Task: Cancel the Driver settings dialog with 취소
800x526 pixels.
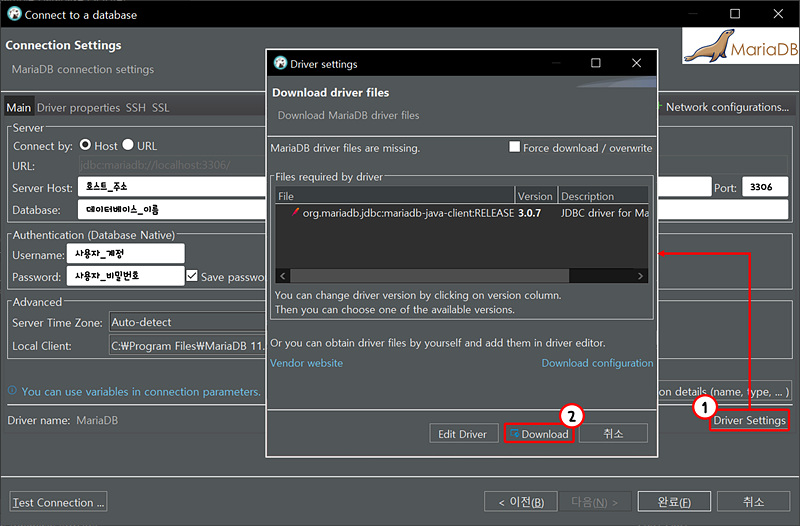Action: [613, 434]
